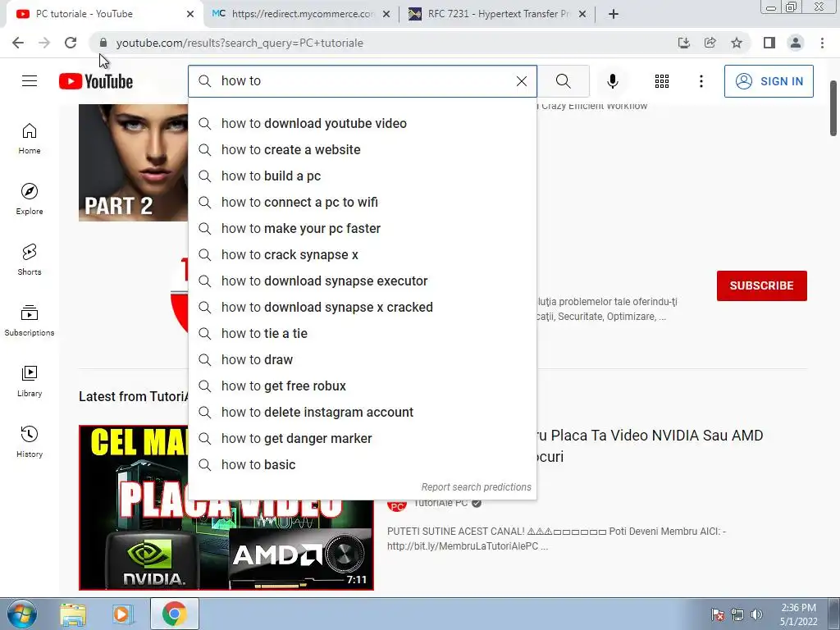Pick 'how to make your pc faster'
Image resolution: width=840 pixels, height=630 pixels.
[x=362, y=228]
